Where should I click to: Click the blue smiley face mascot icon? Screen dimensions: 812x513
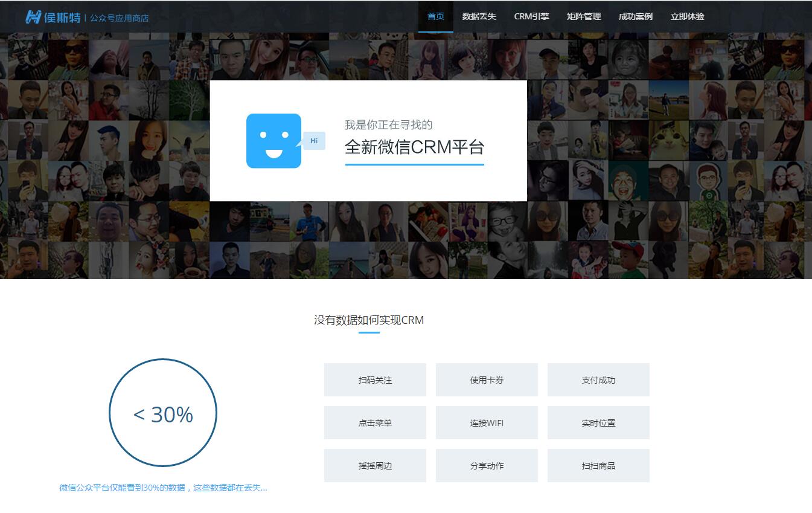click(273, 141)
